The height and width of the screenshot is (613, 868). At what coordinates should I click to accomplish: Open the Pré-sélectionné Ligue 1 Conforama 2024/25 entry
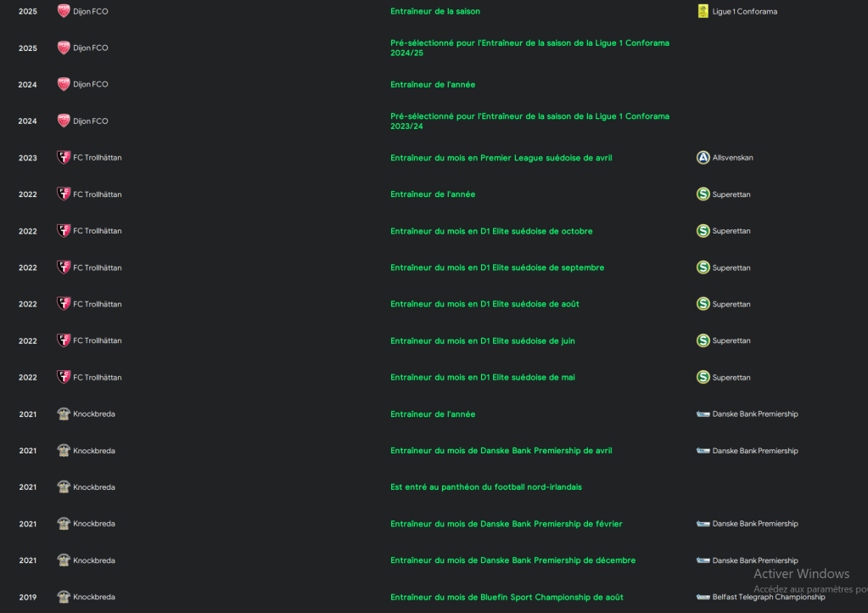tap(529, 48)
